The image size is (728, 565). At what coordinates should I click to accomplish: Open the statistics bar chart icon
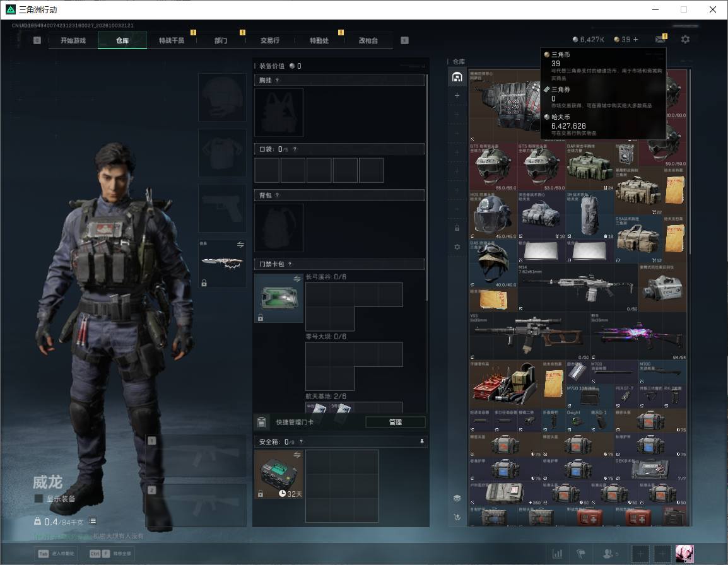[557, 554]
